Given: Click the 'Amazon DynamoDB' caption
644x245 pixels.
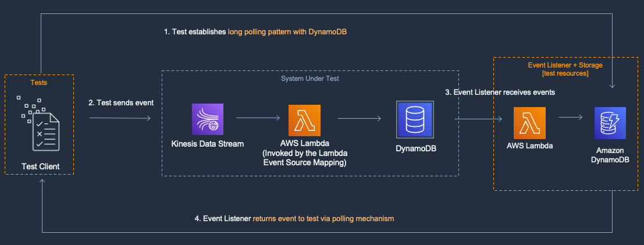Looking at the screenshot, I should coord(610,156).
